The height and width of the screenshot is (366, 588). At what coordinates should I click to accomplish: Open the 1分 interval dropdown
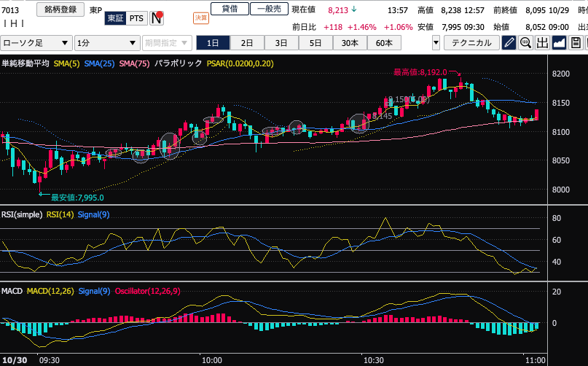108,43
